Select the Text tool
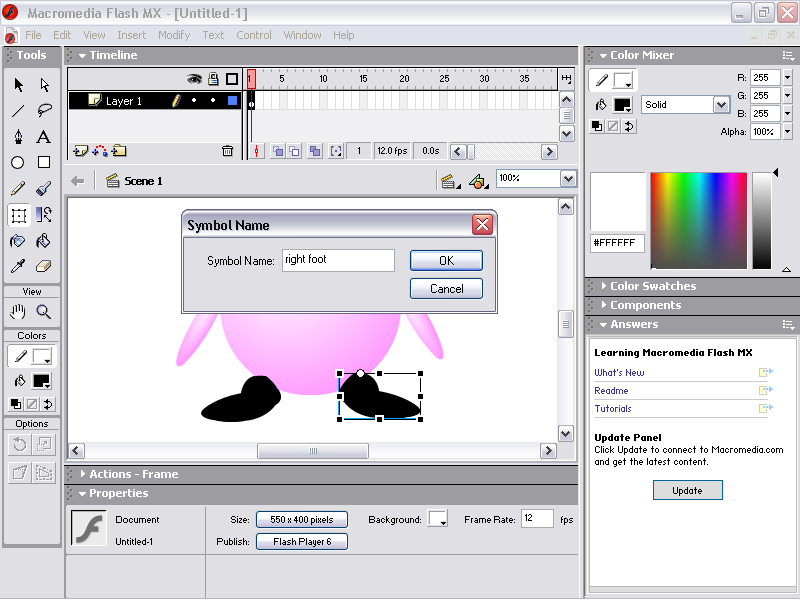Screen dimensions: 800x600 point(44,136)
